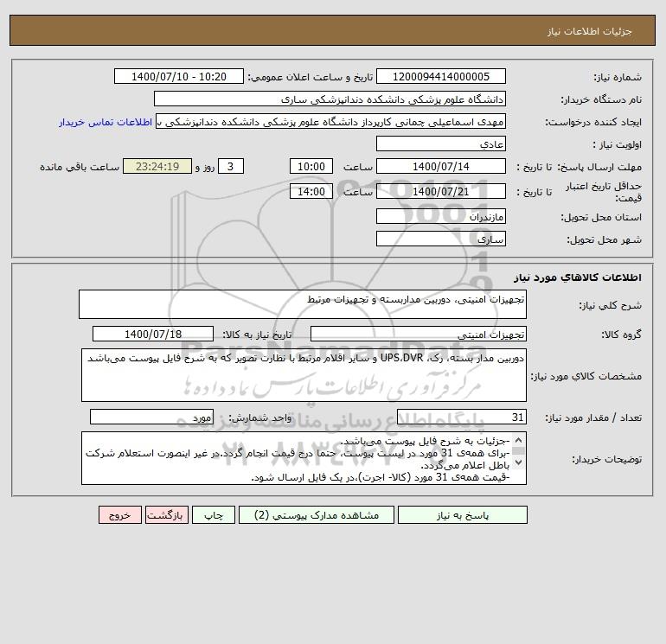Click the validity time field 14:00
This screenshot has height=644, width=666.
click(311, 191)
